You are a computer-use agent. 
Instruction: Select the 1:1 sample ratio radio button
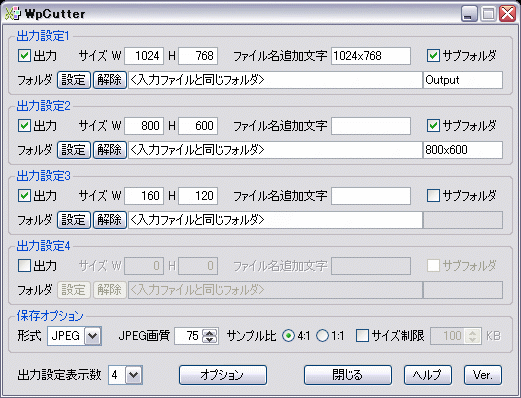click(x=322, y=336)
